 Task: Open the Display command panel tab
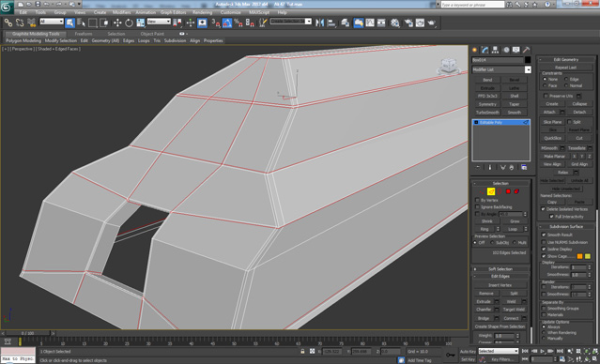pos(516,50)
